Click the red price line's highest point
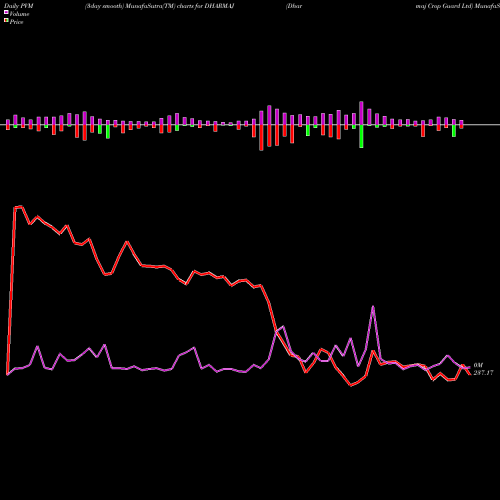The width and height of the screenshot is (500, 500). 21,207
